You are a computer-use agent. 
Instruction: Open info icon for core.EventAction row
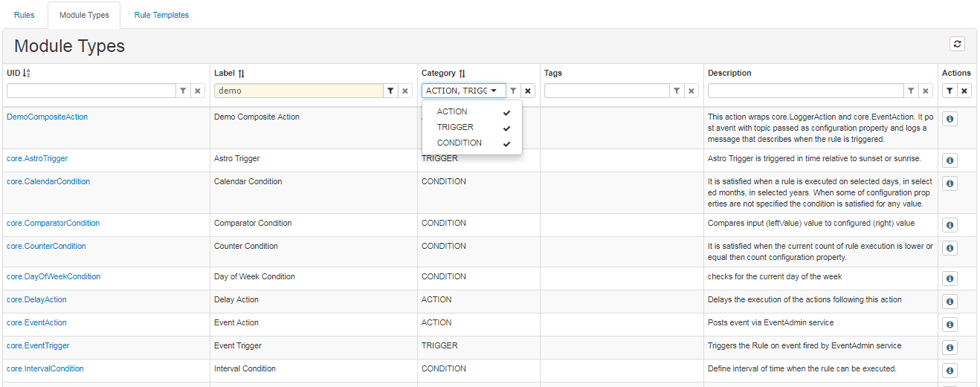(x=950, y=325)
